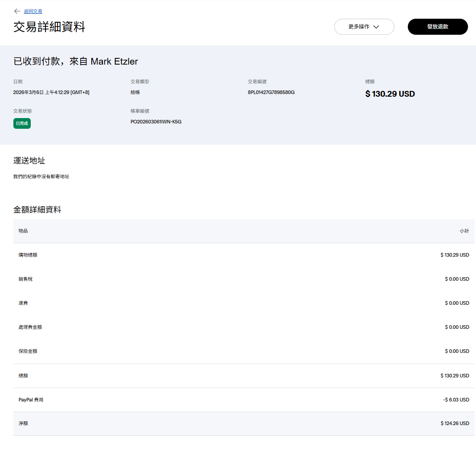Click the 物品 column header
476x450 pixels.
coord(23,231)
